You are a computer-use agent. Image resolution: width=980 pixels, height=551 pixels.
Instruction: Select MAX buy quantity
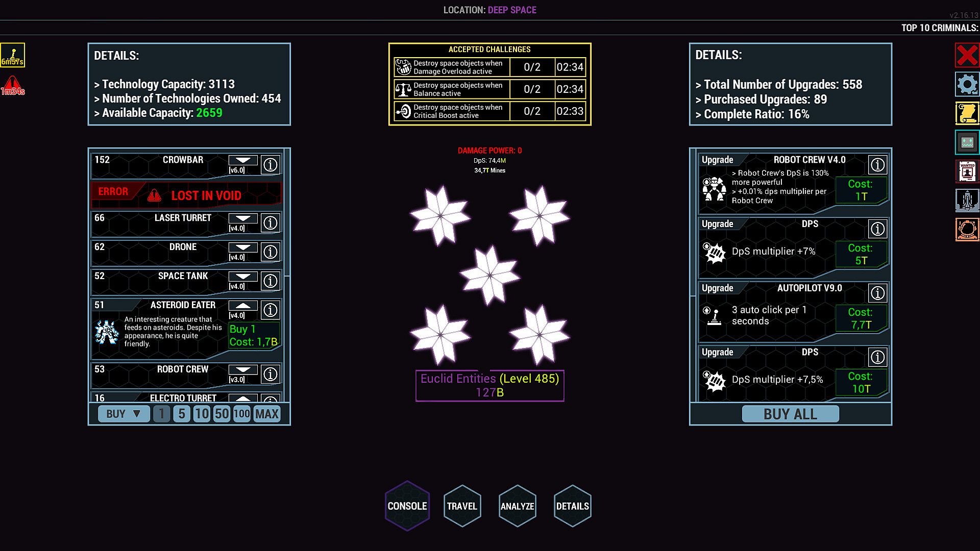click(x=266, y=414)
